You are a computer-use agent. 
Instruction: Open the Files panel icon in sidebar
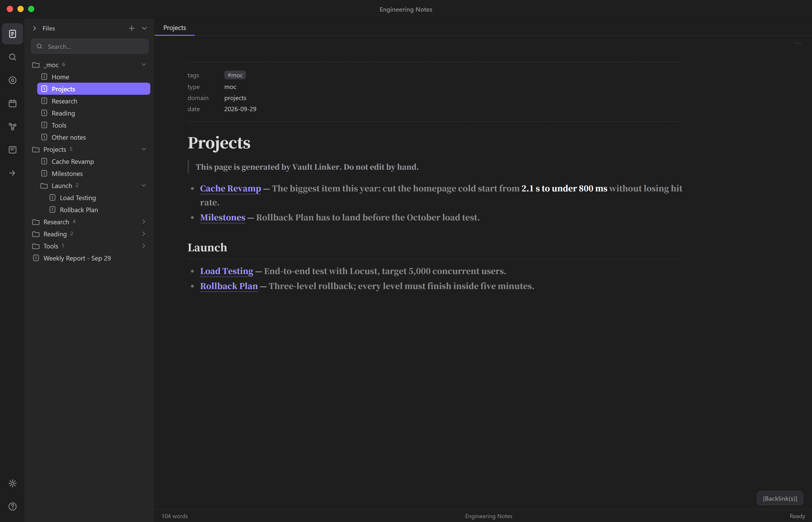13,34
